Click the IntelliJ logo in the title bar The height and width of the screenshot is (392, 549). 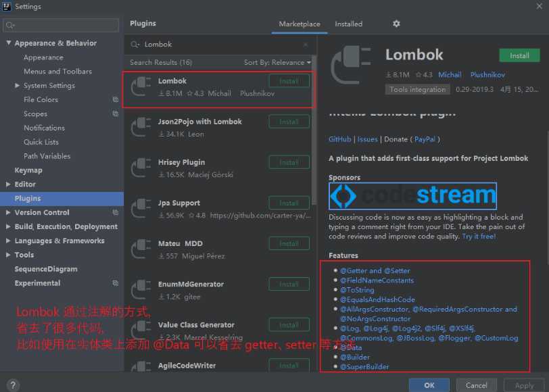(x=7, y=6)
